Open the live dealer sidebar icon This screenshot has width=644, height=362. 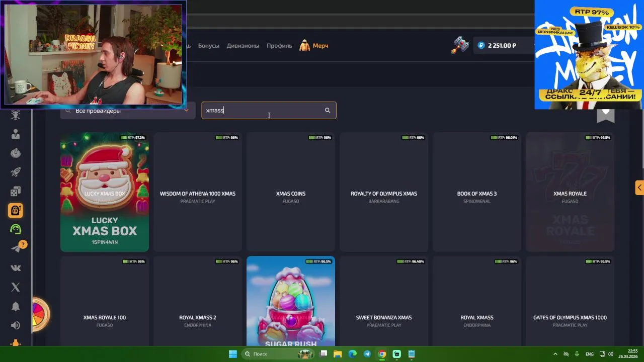tap(16, 134)
